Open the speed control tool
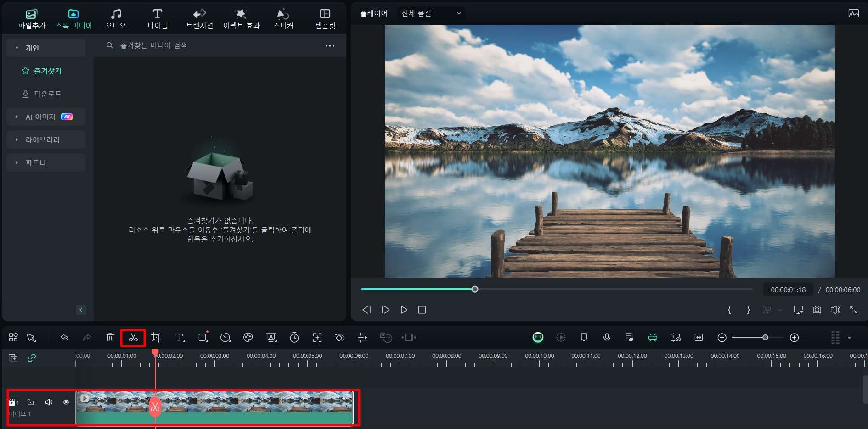Viewport: 868px width, 429px height. pos(225,338)
